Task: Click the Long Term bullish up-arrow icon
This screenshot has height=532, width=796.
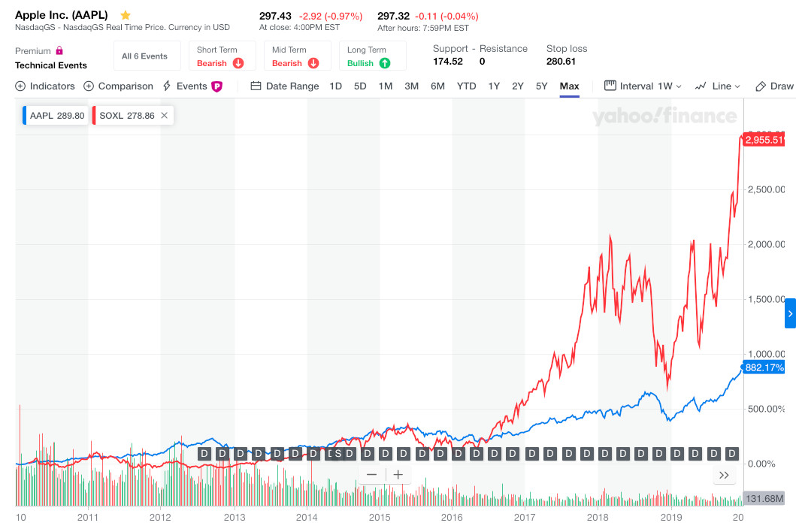Action: [x=385, y=63]
